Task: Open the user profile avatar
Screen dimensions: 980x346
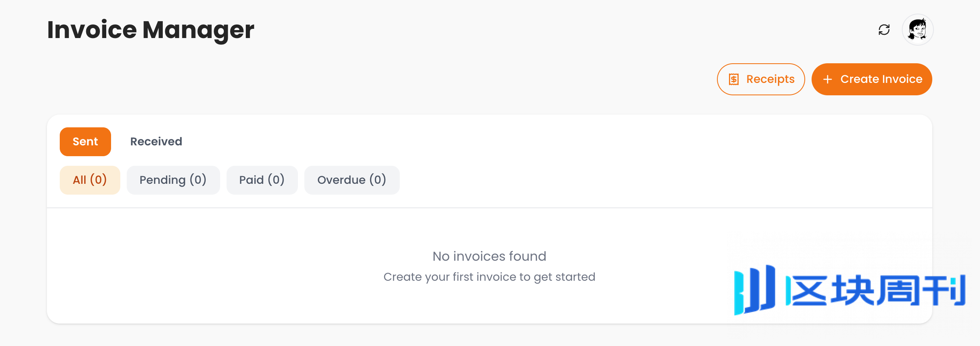Action: [917, 30]
